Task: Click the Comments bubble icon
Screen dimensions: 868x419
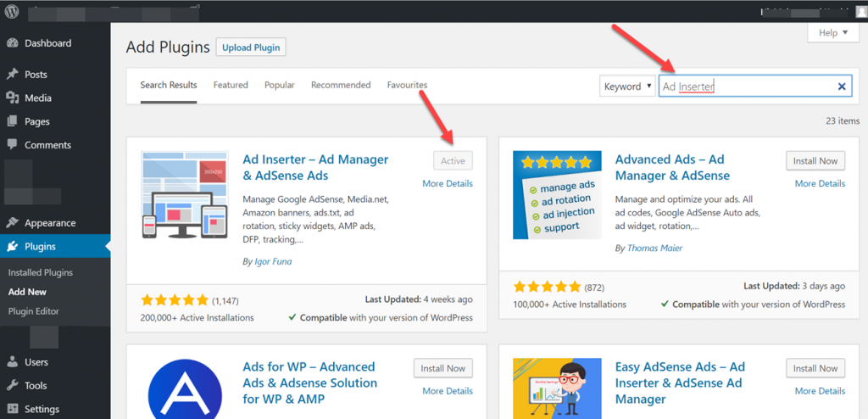Action: (12, 145)
